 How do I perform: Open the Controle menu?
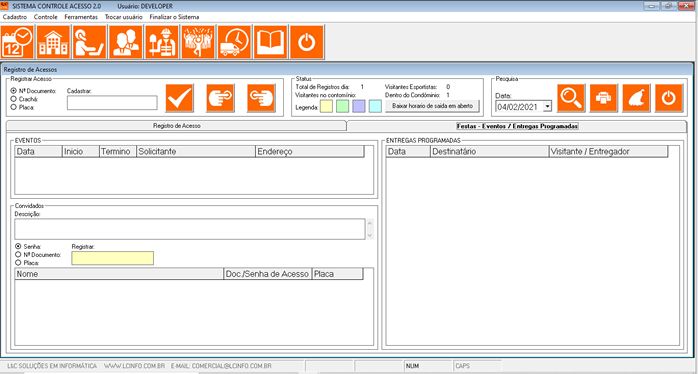coord(46,17)
